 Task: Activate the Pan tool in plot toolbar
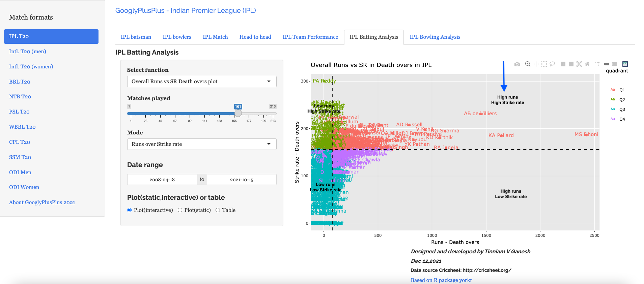[536, 64]
